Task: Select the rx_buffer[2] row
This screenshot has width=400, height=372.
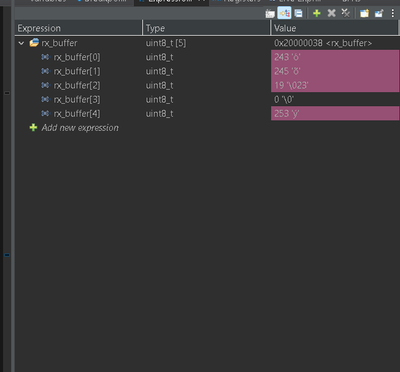Action: [x=207, y=85]
